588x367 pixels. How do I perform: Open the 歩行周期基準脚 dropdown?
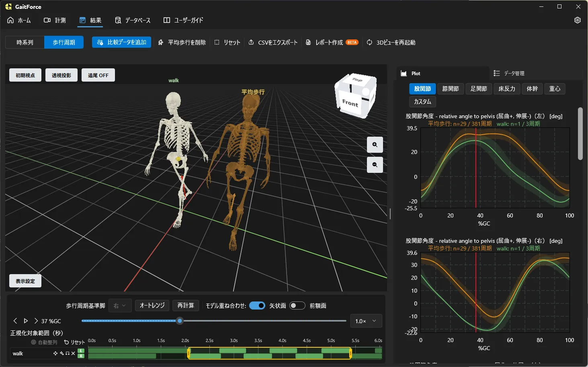120,305
